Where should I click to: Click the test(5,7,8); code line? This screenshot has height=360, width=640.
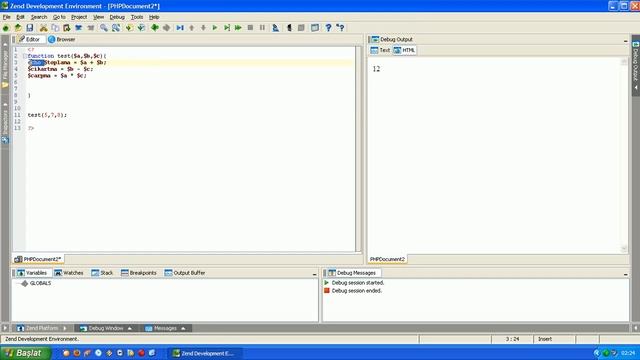click(x=47, y=115)
